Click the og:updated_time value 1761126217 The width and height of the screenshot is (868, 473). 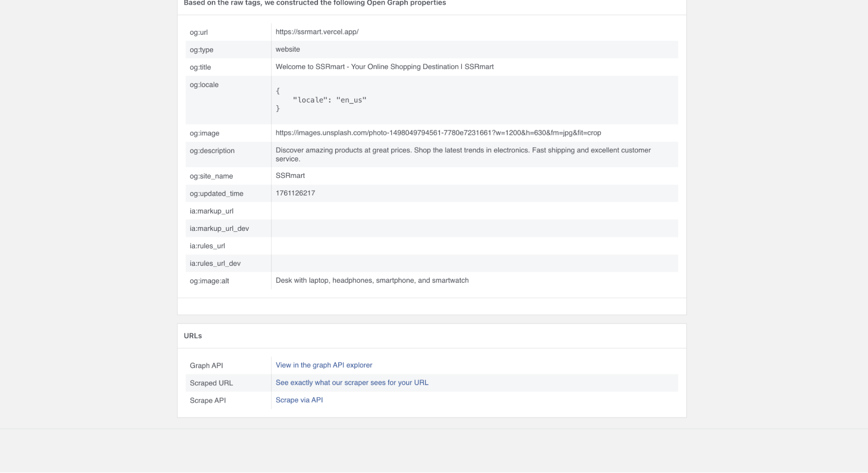295,193
